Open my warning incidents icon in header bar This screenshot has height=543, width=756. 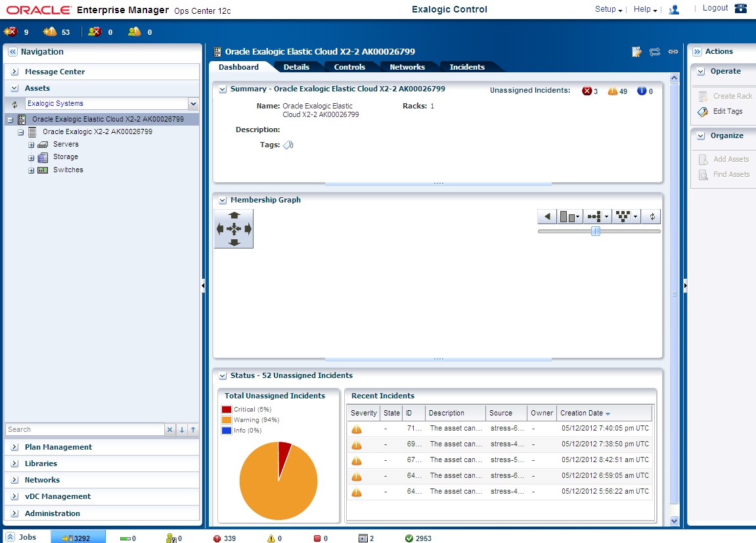click(x=135, y=32)
